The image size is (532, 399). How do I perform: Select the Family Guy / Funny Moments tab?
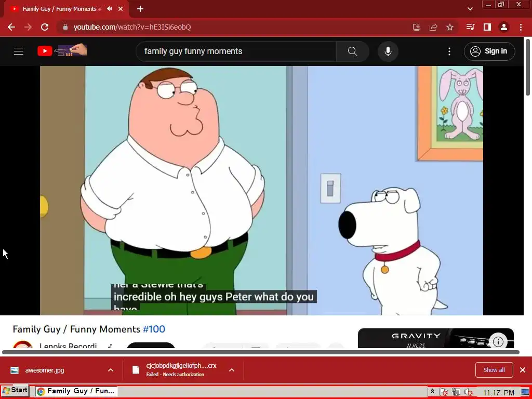click(62, 9)
